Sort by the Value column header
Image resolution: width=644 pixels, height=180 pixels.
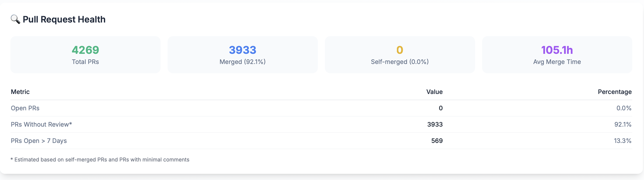[434, 92]
